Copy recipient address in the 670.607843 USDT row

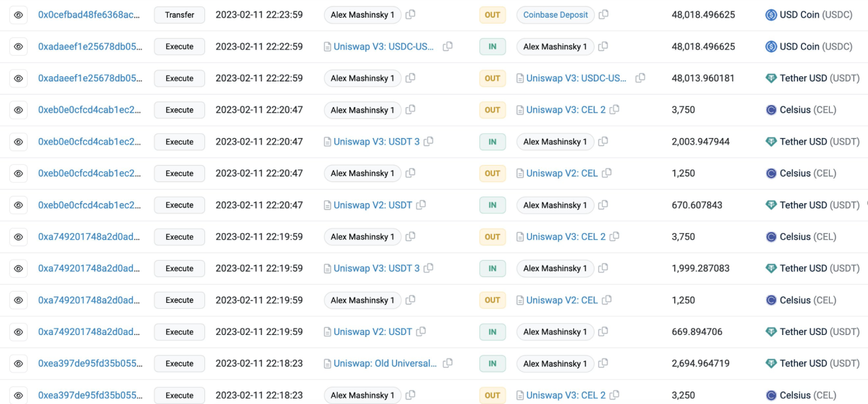pyautogui.click(x=603, y=205)
